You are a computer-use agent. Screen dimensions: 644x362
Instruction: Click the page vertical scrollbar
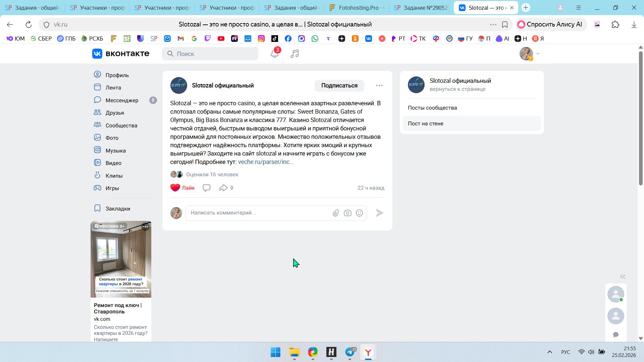coord(641,117)
